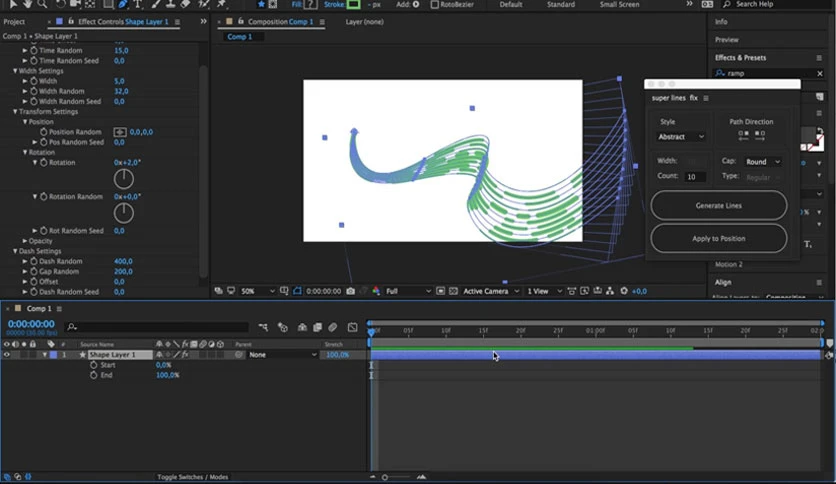Collapse the Width Settings group
Image resolution: width=836 pixels, height=484 pixels.
pos(15,71)
